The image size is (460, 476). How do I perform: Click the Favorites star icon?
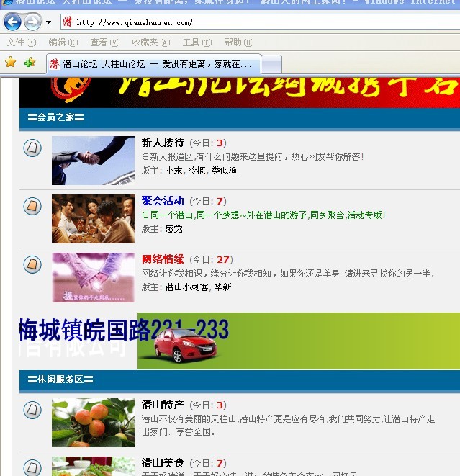(x=10, y=63)
